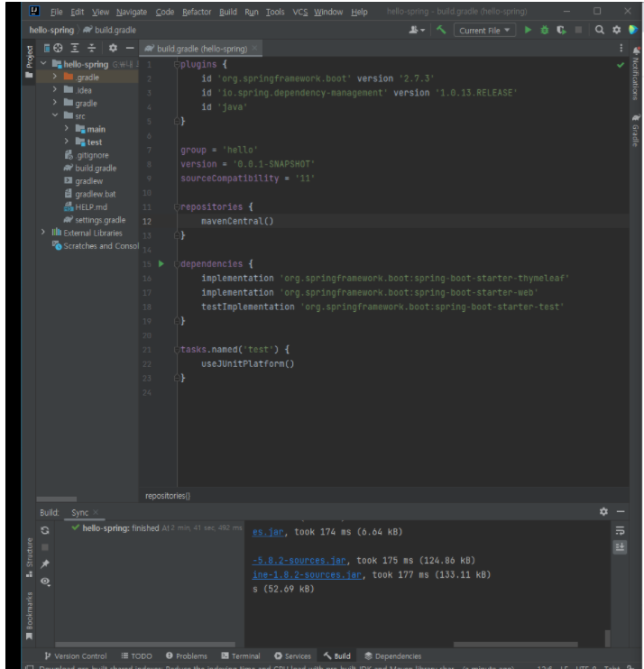Open the Problems tool window
This screenshot has width=644, height=669.
point(187,656)
